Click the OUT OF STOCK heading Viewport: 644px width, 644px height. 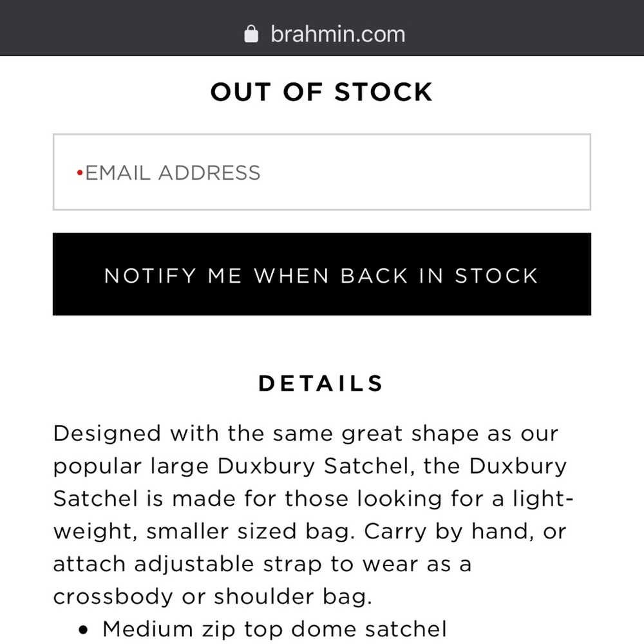point(321,91)
